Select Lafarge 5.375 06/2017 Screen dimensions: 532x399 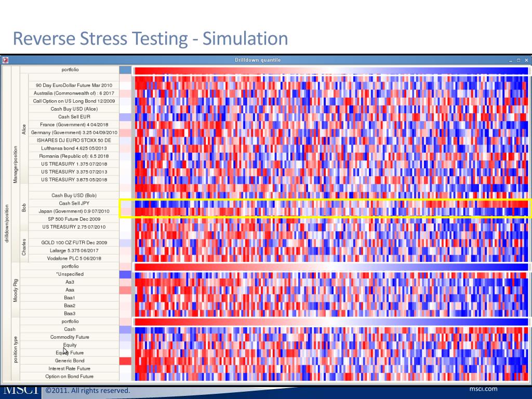pos(74,250)
